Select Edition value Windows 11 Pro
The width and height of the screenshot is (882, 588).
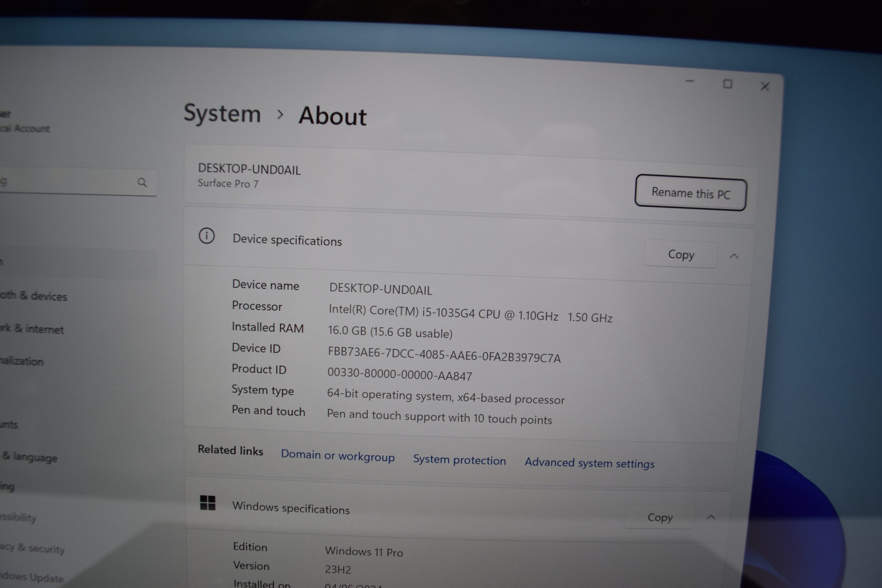tap(364, 551)
